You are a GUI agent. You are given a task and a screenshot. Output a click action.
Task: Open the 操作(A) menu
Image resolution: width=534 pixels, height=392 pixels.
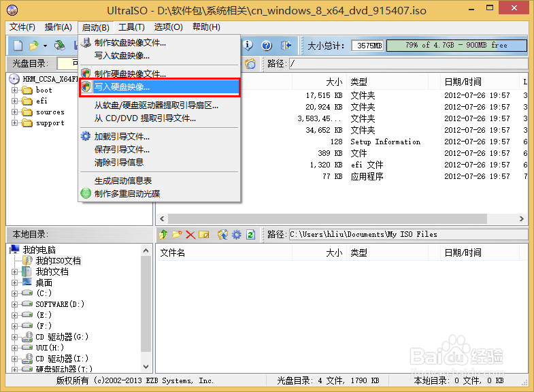pos(59,27)
